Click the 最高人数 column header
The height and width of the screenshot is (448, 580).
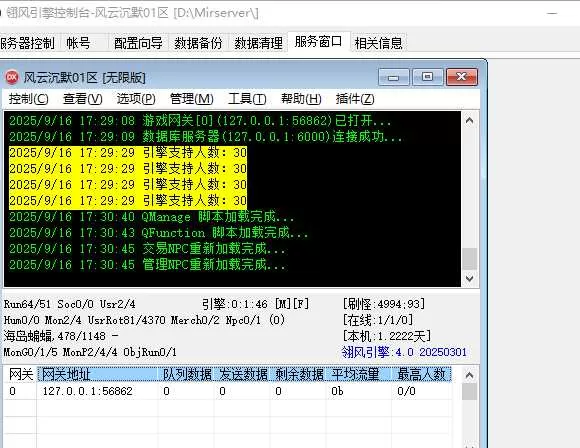pyautogui.click(x=422, y=374)
